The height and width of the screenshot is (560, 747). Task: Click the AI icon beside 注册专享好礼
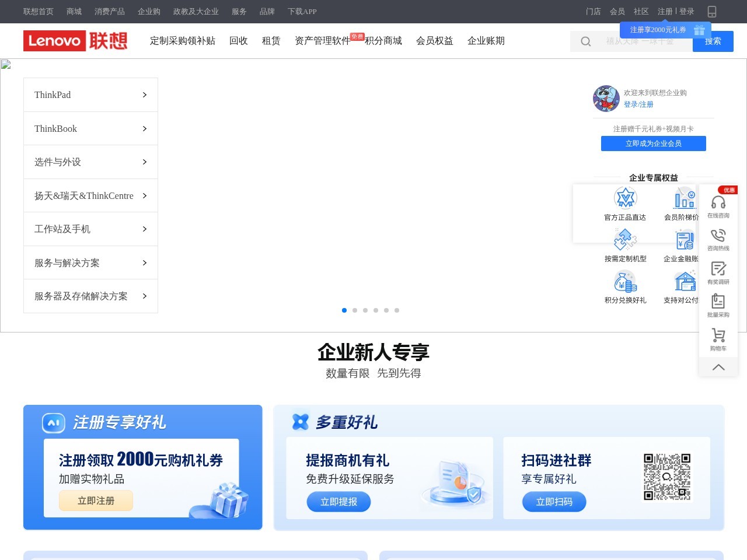(x=54, y=423)
